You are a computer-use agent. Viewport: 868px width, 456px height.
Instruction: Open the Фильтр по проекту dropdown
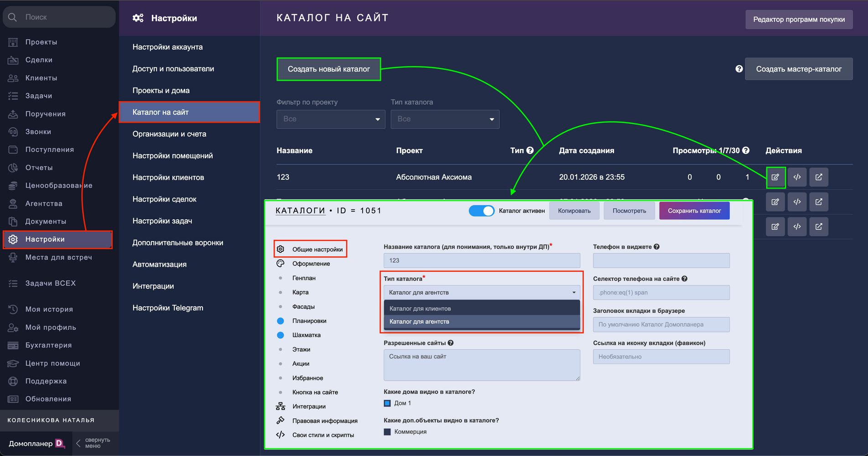331,119
